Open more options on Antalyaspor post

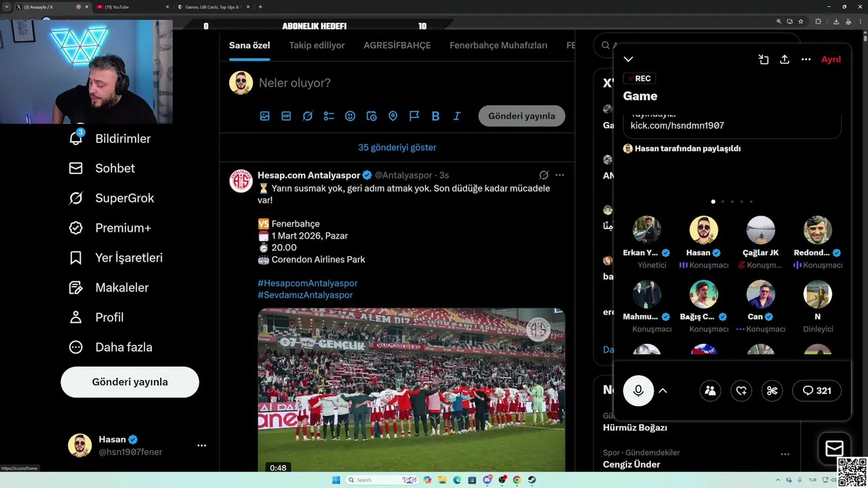(x=559, y=175)
